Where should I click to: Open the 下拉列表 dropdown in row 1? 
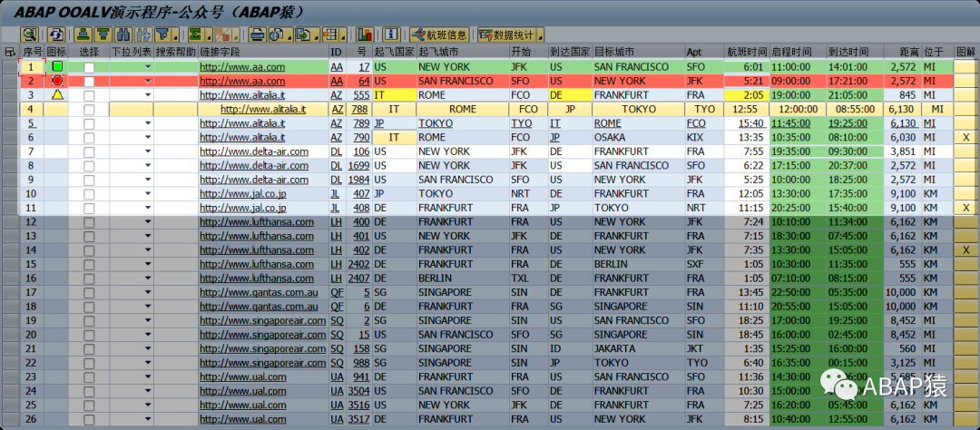click(148, 66)
